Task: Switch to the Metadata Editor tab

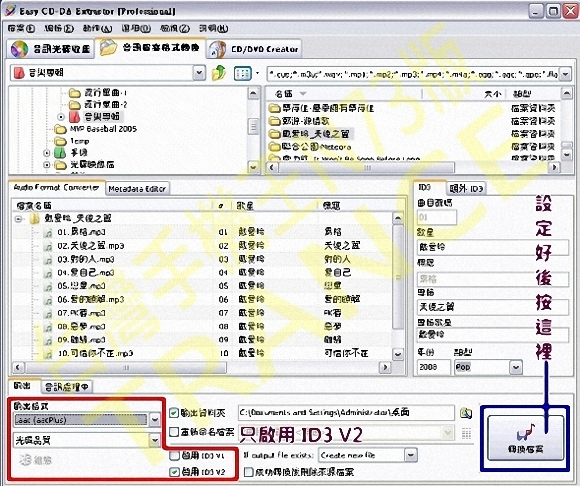Action: tap(137, 189)
